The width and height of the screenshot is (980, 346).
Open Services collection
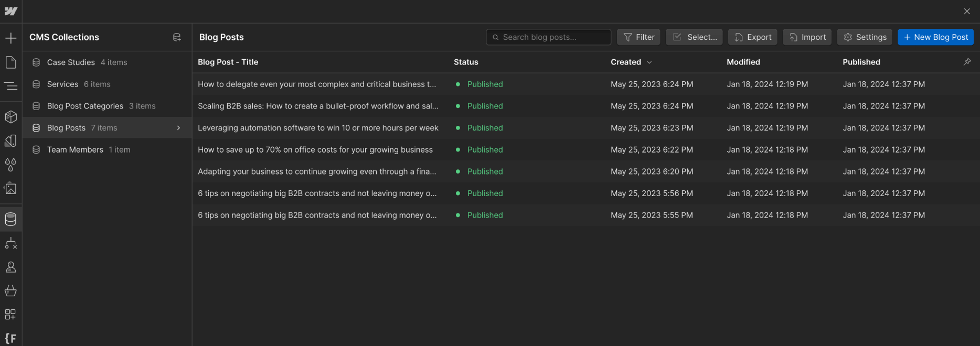point(107,84)
